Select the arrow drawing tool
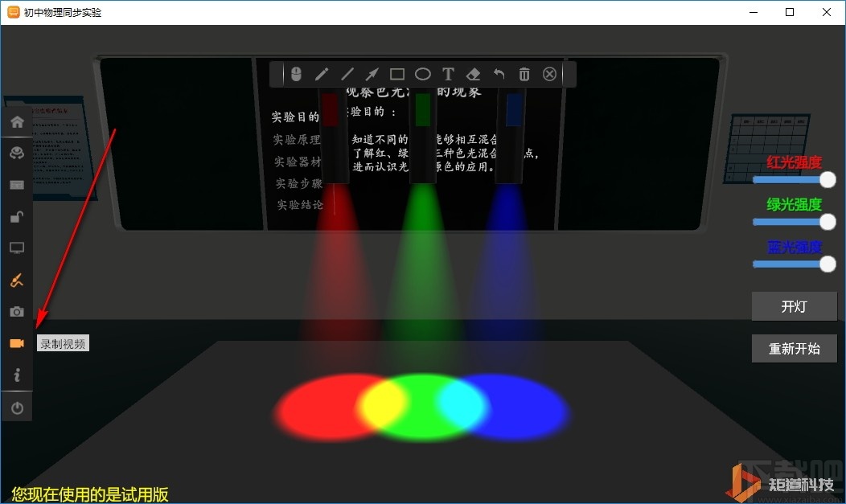Viewport: 846px width, 504px height. [372, 74]
